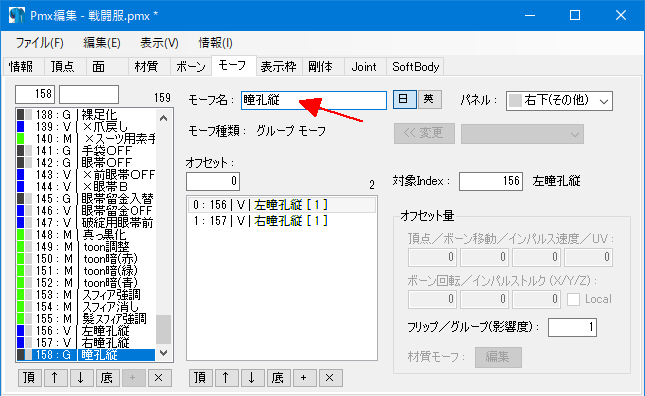Select morph 156 : V 左瞳孔縦
The width and height of the screenshot is (645, 396).
pyautogui.click(x=86, y=331)
